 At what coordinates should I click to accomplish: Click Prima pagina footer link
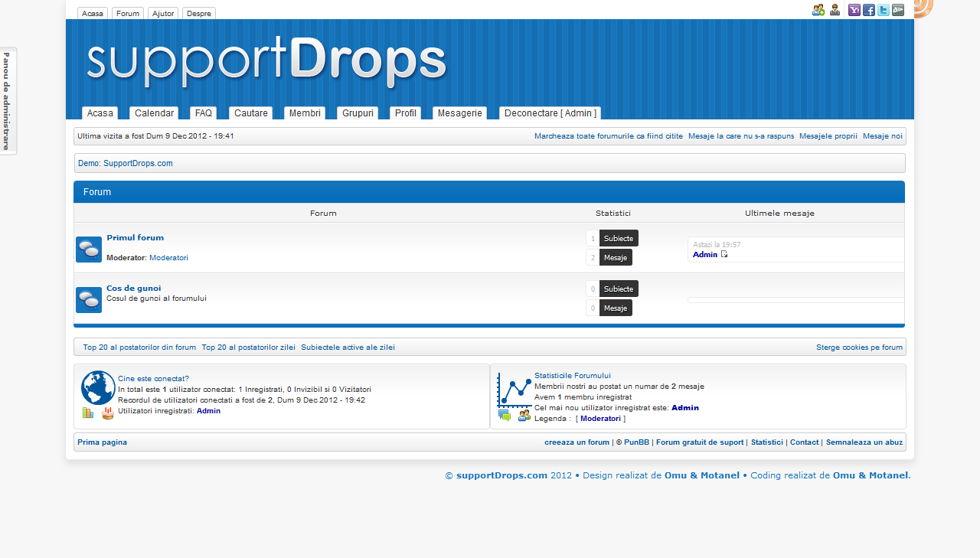(x=102, y=442)
